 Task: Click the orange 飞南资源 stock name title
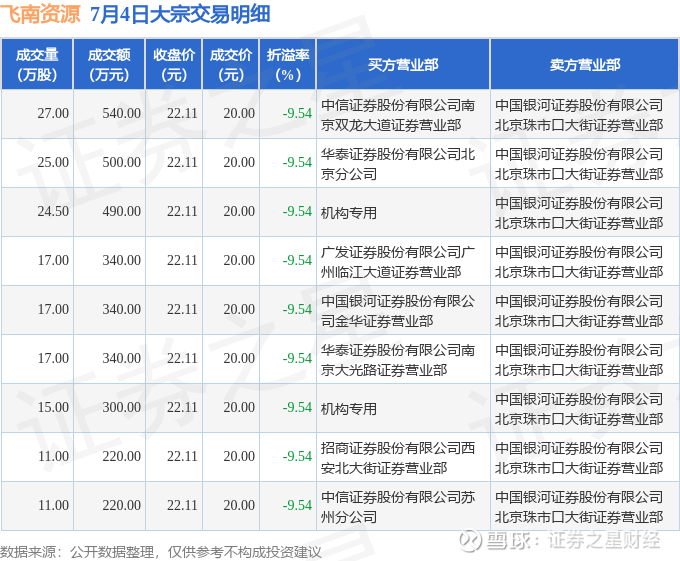tap(40, 14)
